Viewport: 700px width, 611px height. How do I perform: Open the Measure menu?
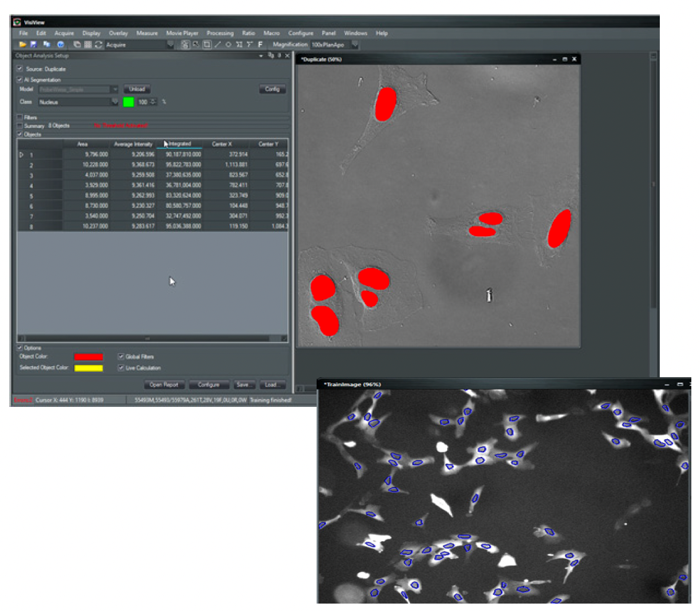coord(147,33)
